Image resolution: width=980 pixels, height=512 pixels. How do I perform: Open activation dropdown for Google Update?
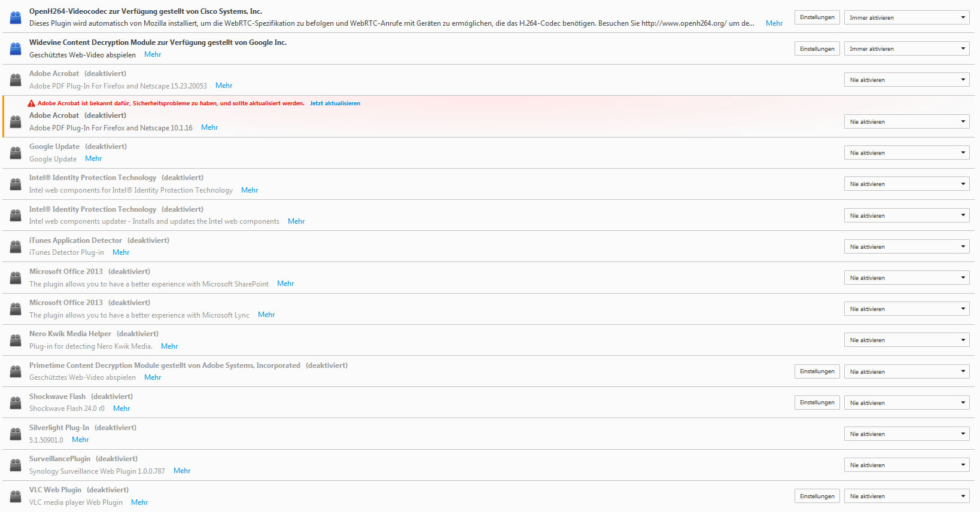tap(907, 153)
